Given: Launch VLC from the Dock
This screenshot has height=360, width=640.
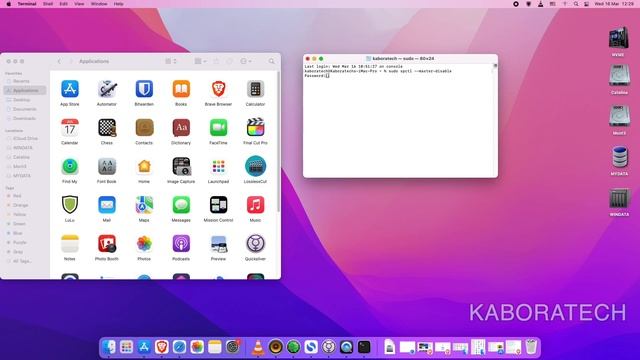Looking at the screenshot, I should tap(258, 347).
